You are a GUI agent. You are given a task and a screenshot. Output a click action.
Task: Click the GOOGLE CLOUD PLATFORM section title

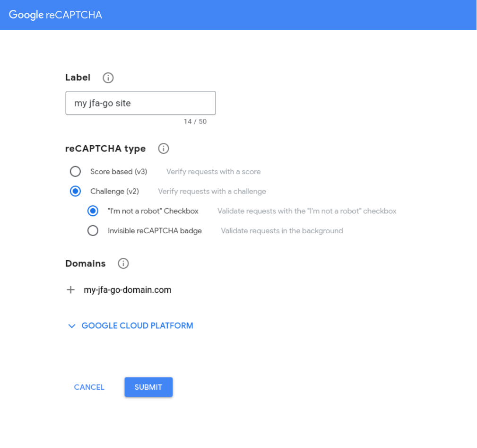pos(137,325)
